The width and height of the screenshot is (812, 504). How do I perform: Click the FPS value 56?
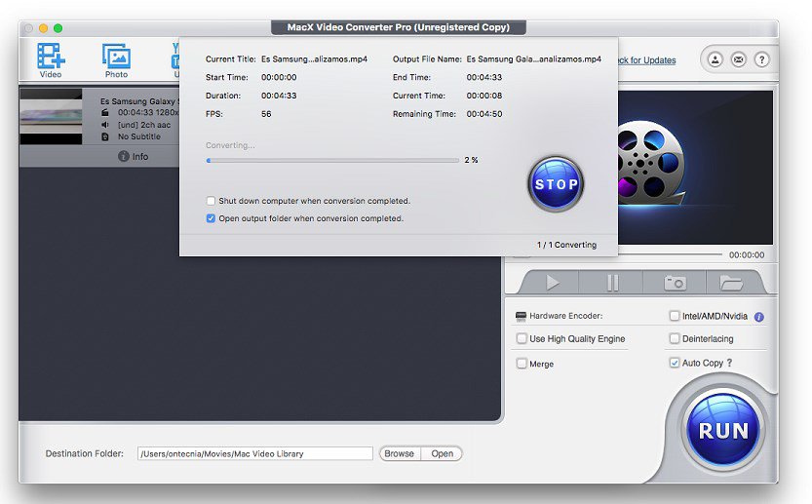[266, 114]
